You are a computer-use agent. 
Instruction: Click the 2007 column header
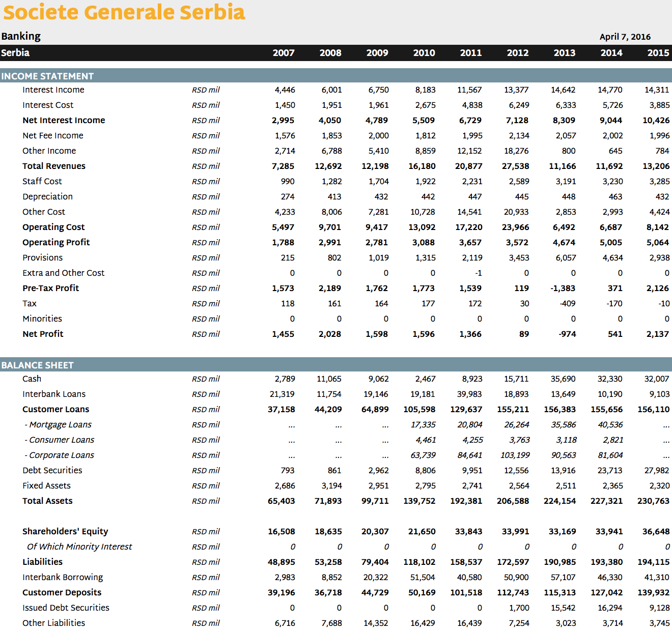click(x=284, y=53)
